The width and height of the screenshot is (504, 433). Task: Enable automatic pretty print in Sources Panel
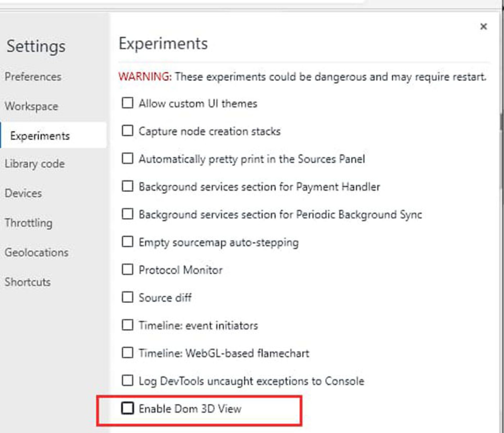128,158
